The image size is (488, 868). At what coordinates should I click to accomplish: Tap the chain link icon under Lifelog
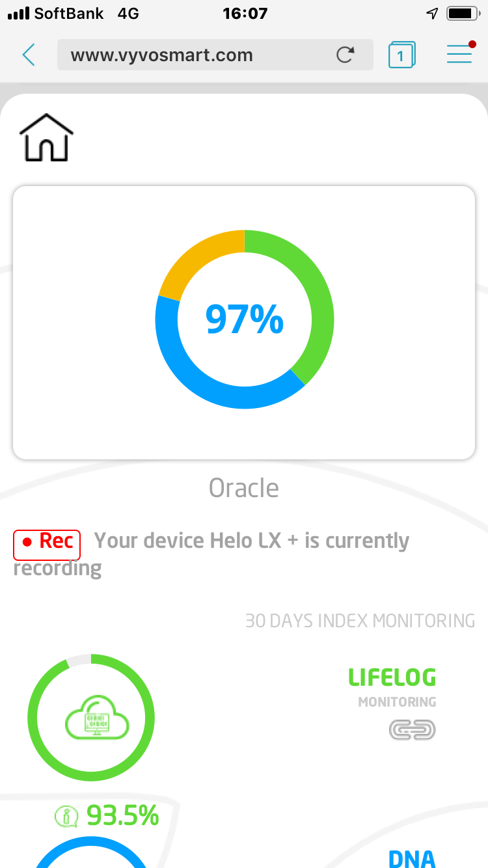pyautogui.click(x=412, y=730)
